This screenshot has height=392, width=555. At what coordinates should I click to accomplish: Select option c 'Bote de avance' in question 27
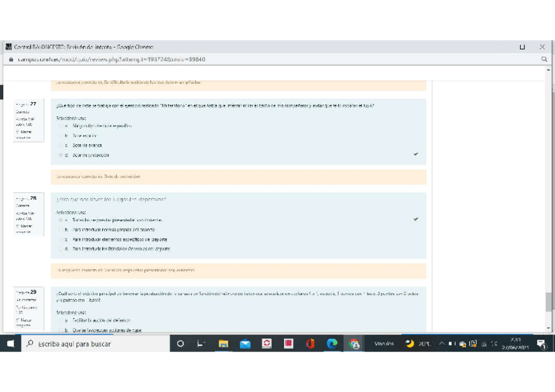pyautogui.click(x=61, y=145)
